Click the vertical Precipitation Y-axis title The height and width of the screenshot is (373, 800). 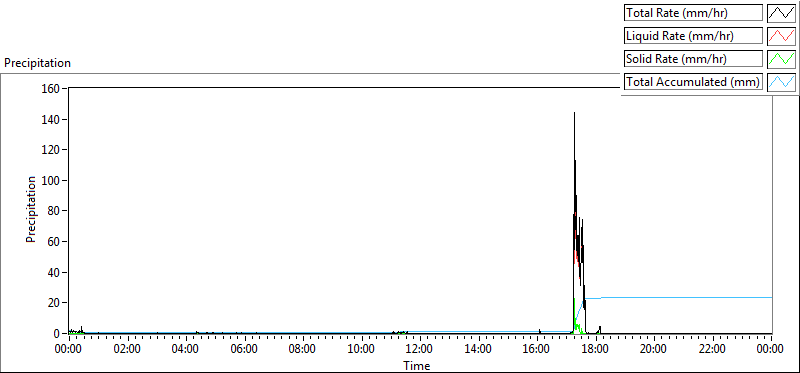(31, 209)
